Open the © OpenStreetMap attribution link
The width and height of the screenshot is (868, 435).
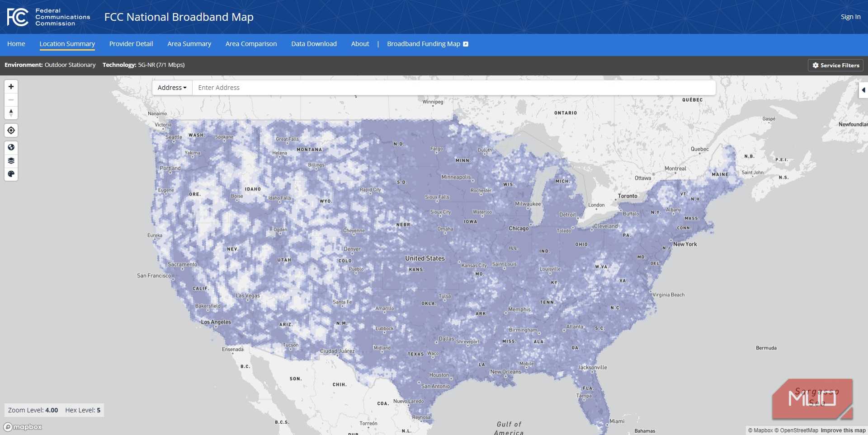point(796,430)
